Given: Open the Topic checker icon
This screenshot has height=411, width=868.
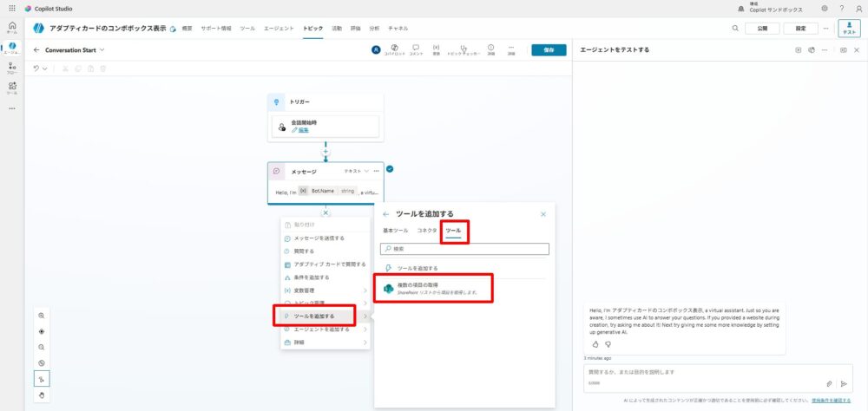Looking at the screenshot, I should point(464,49).
